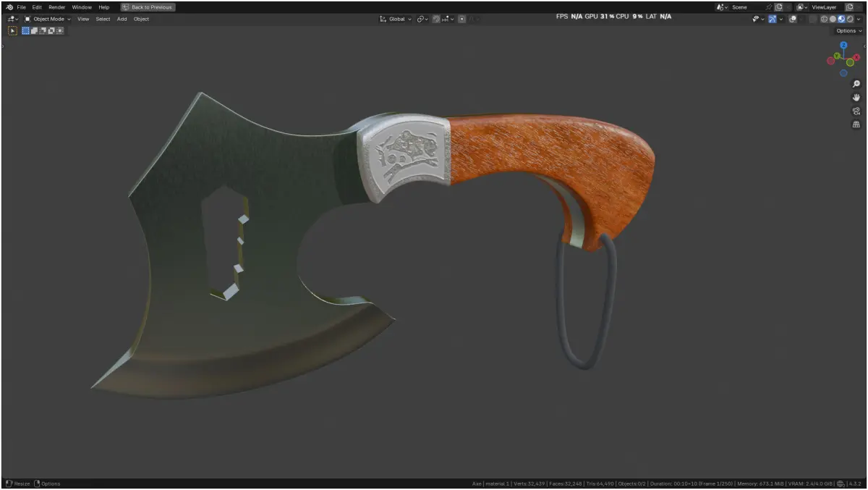Screen dimensions: 868x490
Task: Click the Scene name field
Action: pos(748,7)
